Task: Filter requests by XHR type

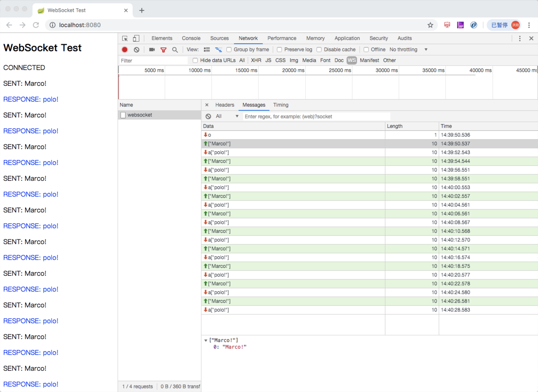Action: (256, 60)
